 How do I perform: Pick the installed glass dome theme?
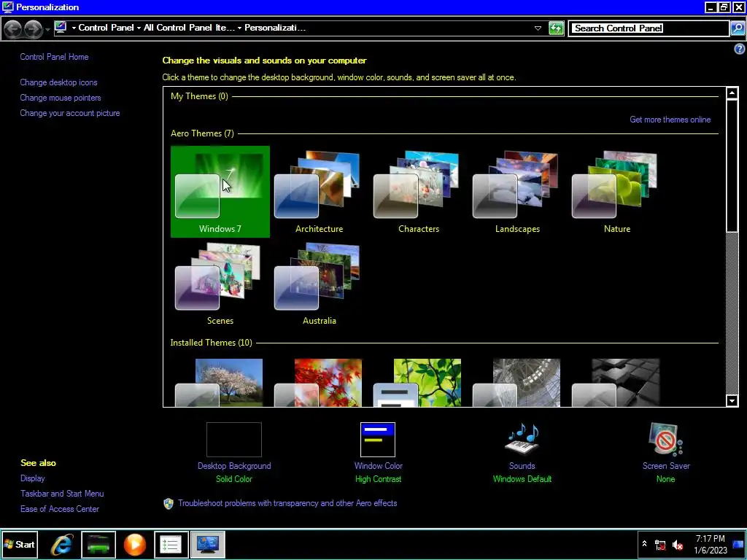point(517,383)
